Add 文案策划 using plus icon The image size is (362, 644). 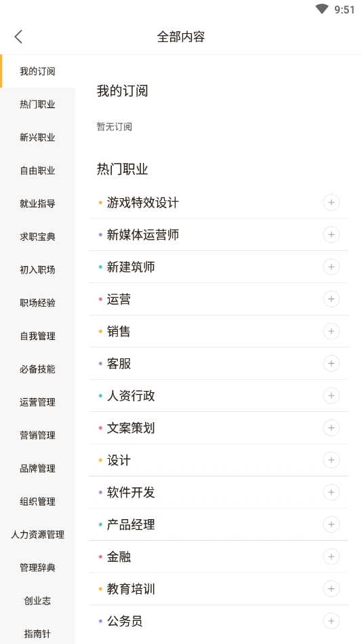331,428
